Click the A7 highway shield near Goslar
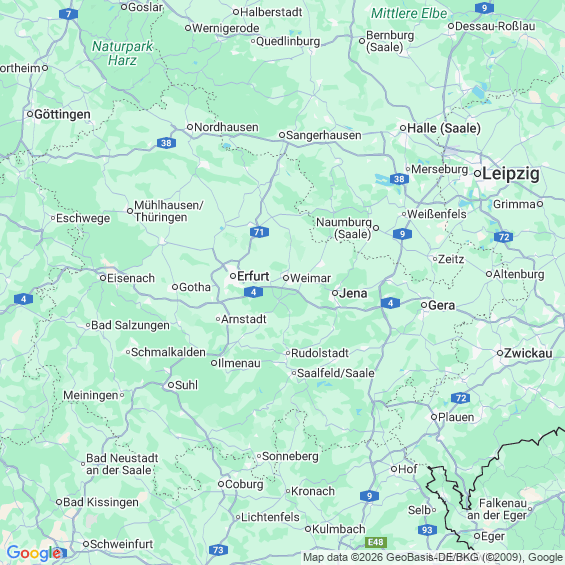 (x=68, y=14)
